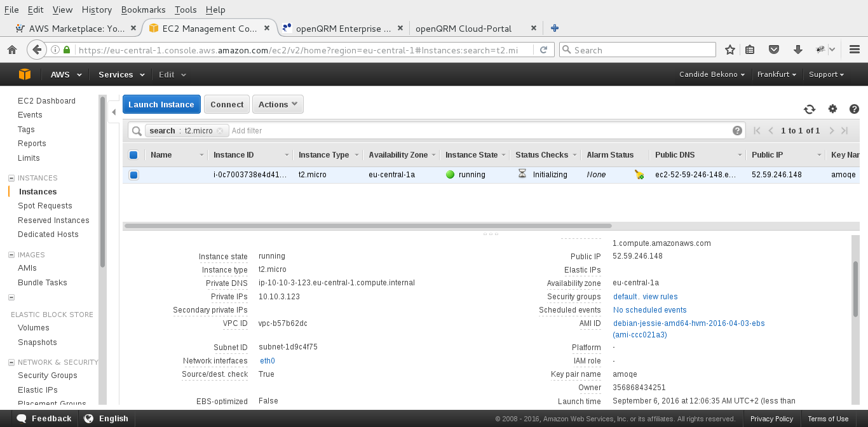The height and width of the screenshot is (427, 868).
Task: Focus the Add filter input field
Action: [480, 131]
